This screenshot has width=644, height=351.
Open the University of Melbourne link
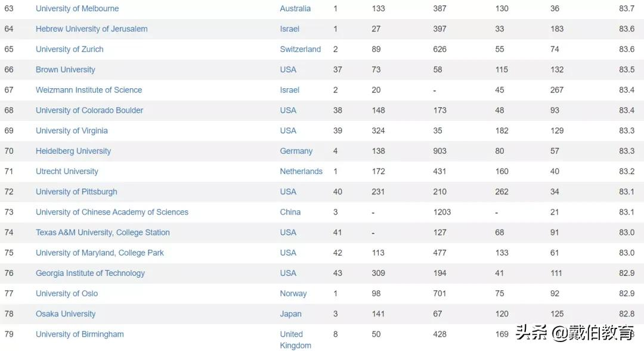[77, 8]
